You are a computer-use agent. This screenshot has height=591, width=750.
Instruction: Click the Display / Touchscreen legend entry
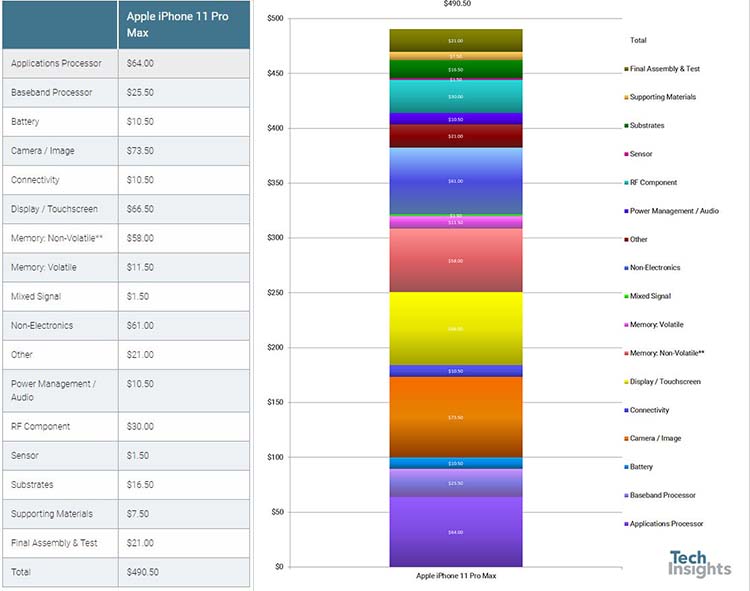pos(662,382)
